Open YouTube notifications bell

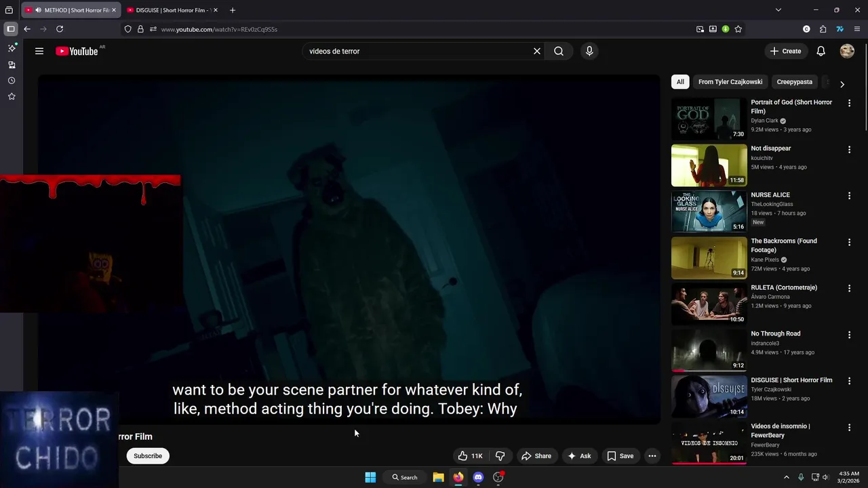pos(821,51)
